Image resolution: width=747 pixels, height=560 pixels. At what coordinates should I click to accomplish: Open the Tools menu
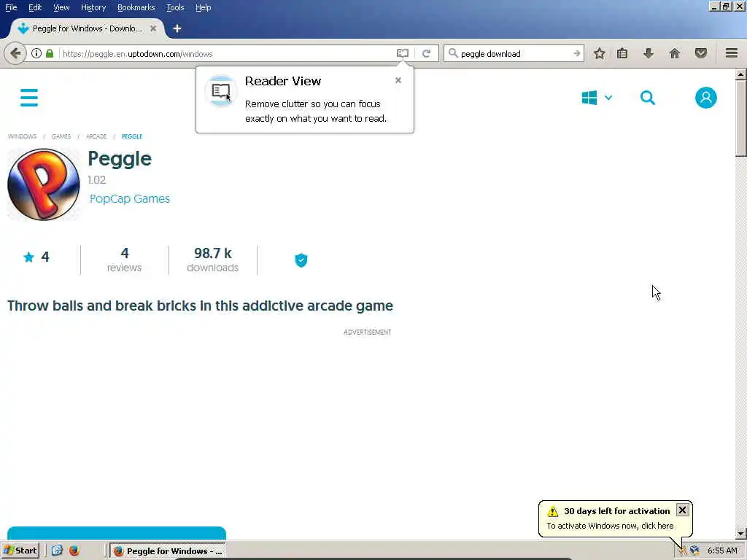pyautogui.click(x=175, y=7)
